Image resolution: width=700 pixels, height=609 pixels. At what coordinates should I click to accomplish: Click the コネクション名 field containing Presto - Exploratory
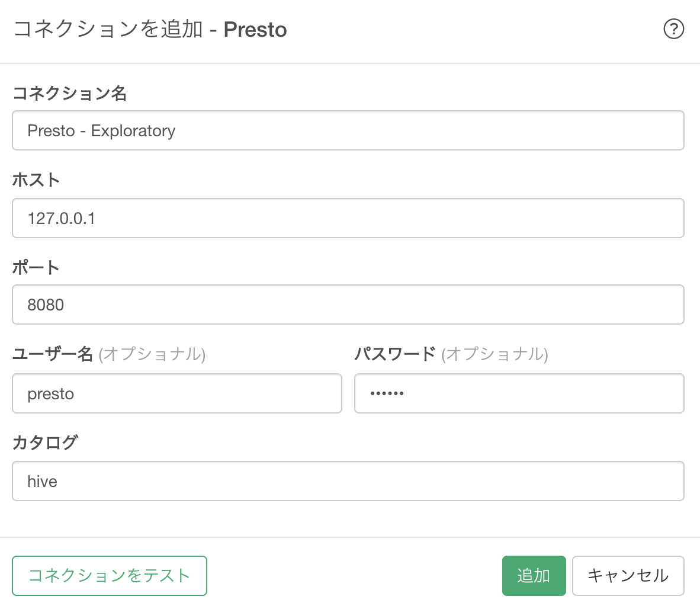(x=348, y=130)
